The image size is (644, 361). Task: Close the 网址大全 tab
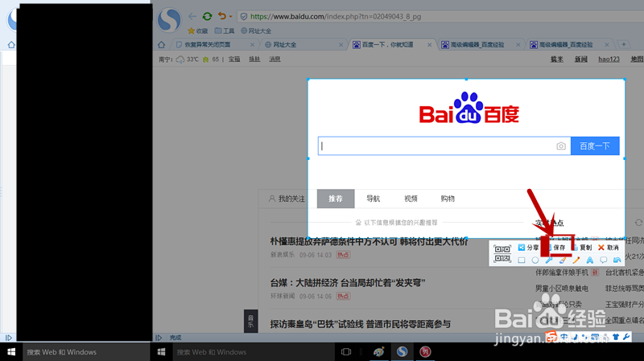(341, 45)
